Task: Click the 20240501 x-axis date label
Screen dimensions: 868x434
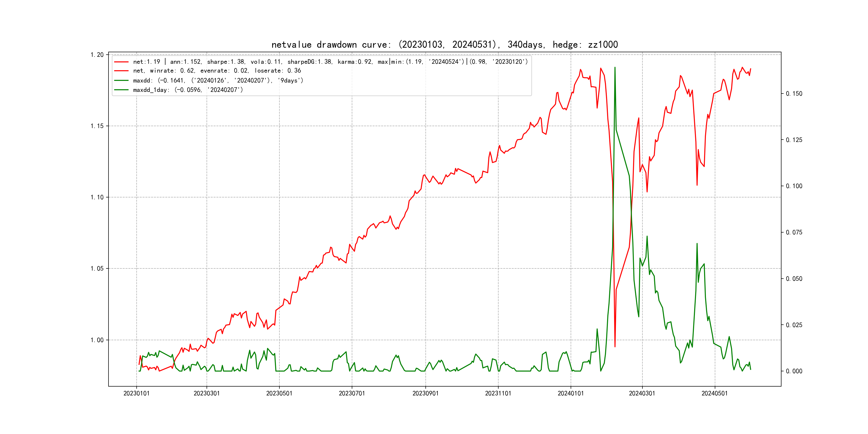Action: tap(715, 393)
